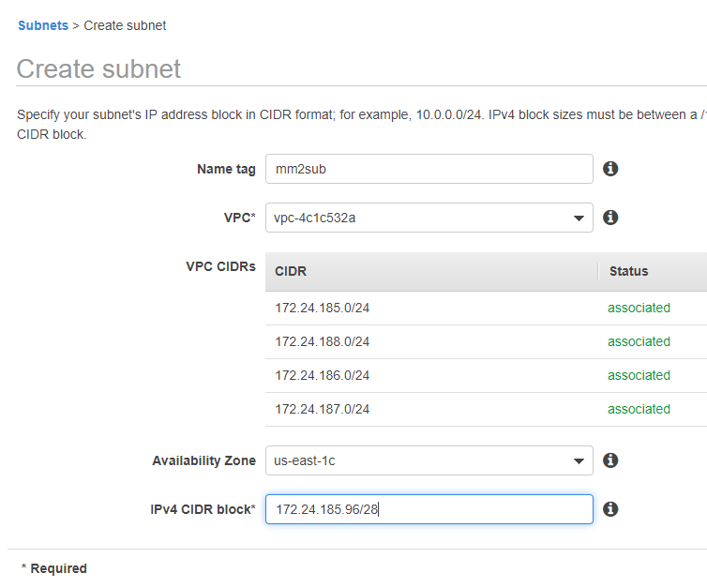This screenshot has width=707, height=588.
Task: Click the info icon beside Name tag
Action: pyautogui.click(x=610, y=169)
